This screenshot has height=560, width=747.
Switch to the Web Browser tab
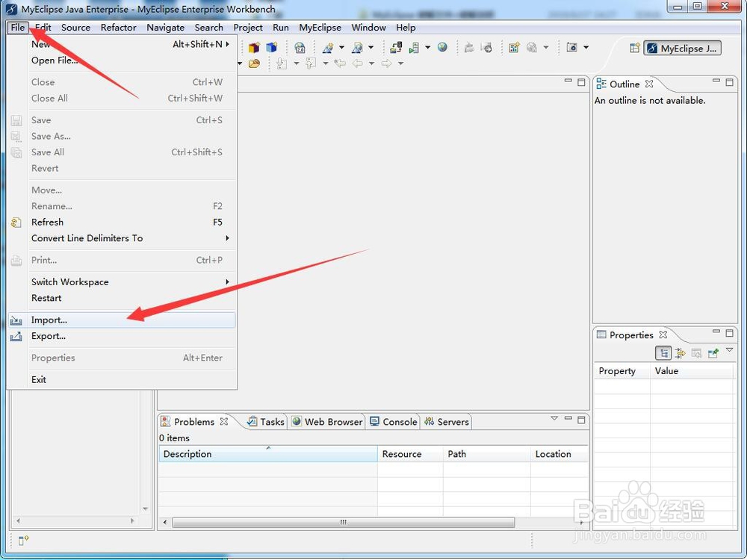327,421
